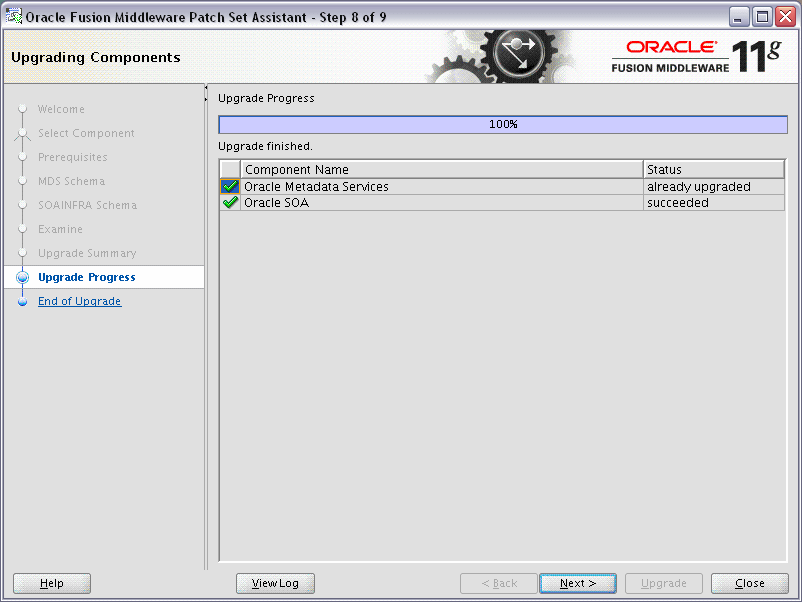The height and width of the screenshot is (602, 802).
Task: Open the View Log button
Action: pos(275,583)
